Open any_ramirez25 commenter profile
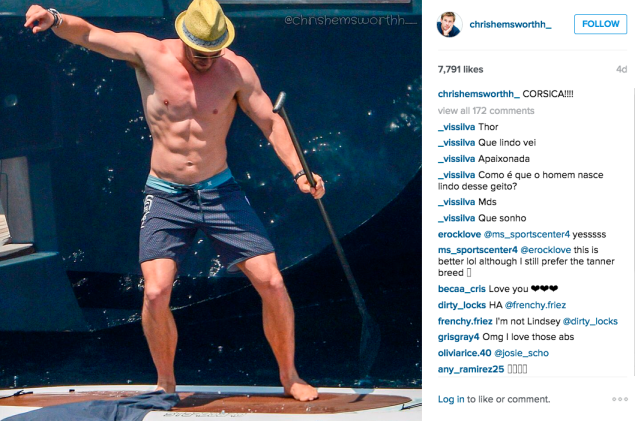 point(471,369)
